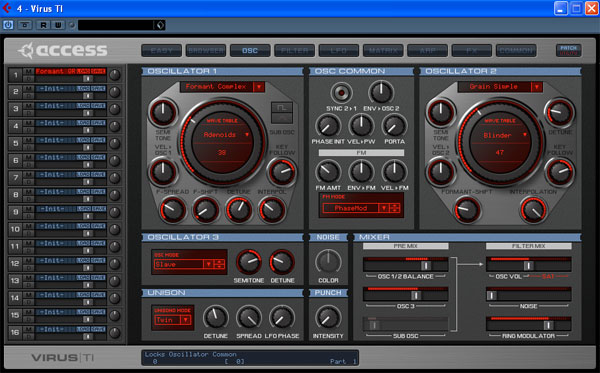The image size is (600, 373).
Task: Click the Write automation W button
Action: [x=58, y=25]
